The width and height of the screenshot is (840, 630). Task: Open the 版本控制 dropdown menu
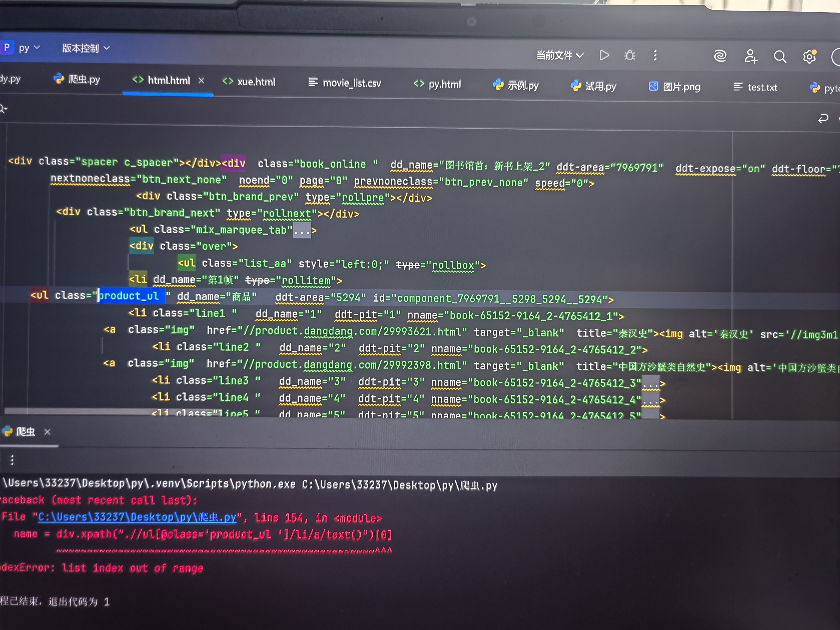[x=86, y=48]
